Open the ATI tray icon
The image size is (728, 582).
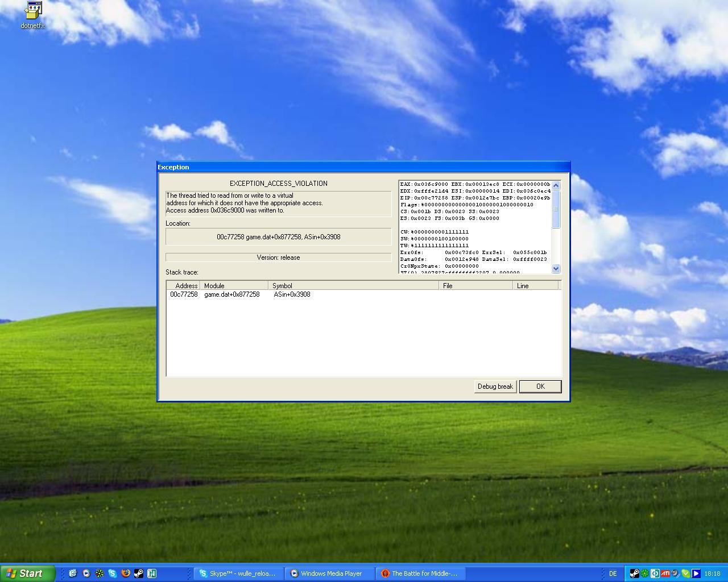click(665, 573)
